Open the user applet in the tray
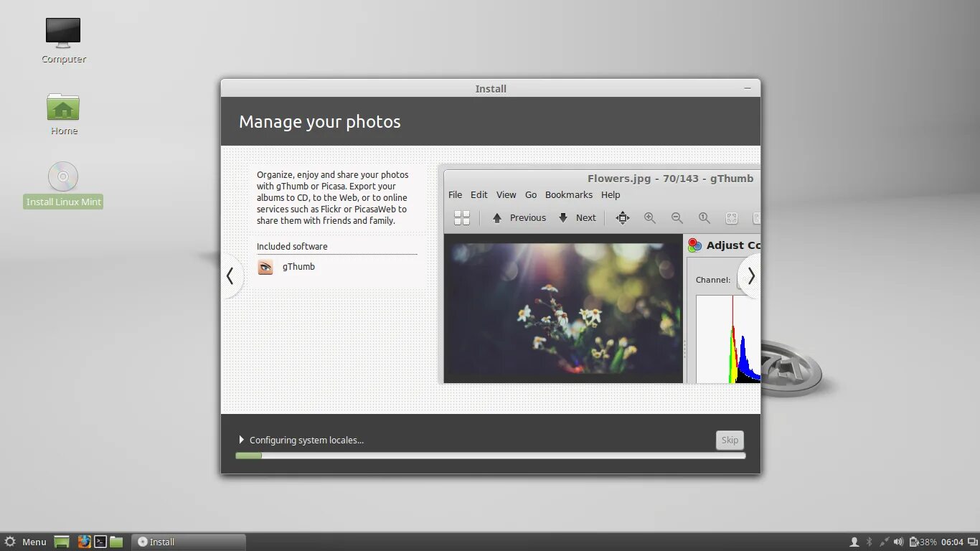 coord(854,542)
